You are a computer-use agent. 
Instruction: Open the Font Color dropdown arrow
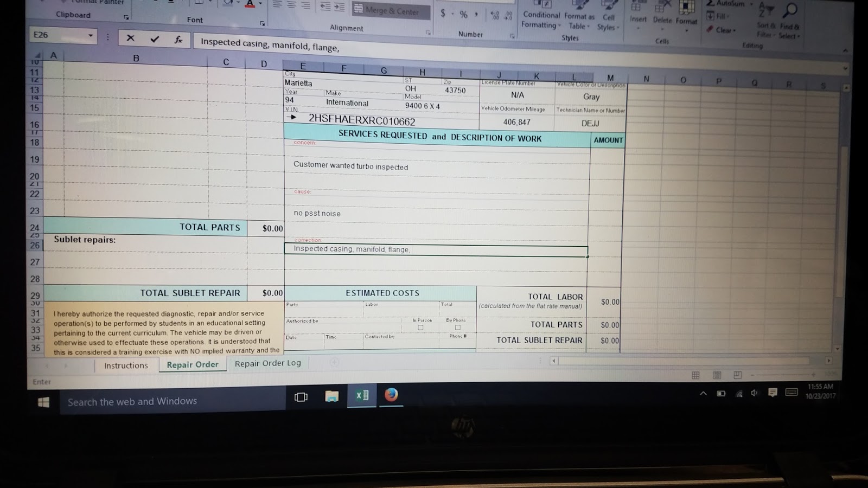(260, 4)
